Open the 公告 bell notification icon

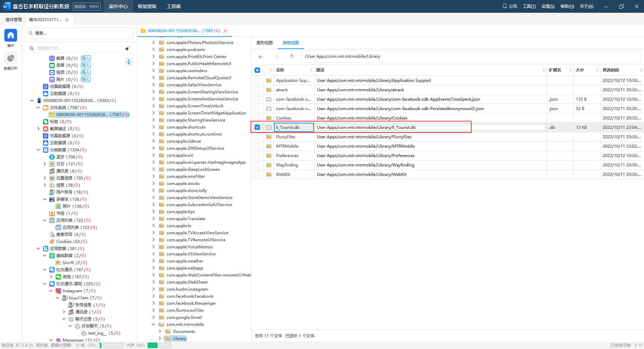coord(504,6)
